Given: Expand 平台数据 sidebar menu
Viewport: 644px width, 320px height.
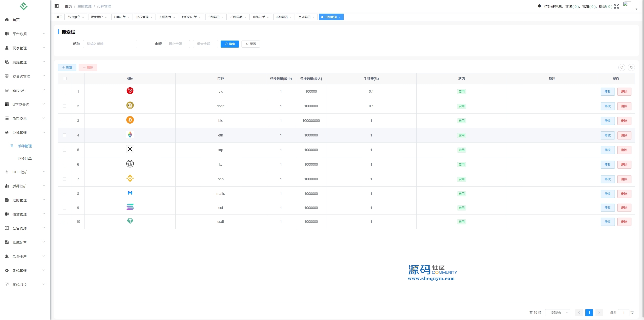Looking at the screenshot, I should pyautogui.click(x=25, y=34).
